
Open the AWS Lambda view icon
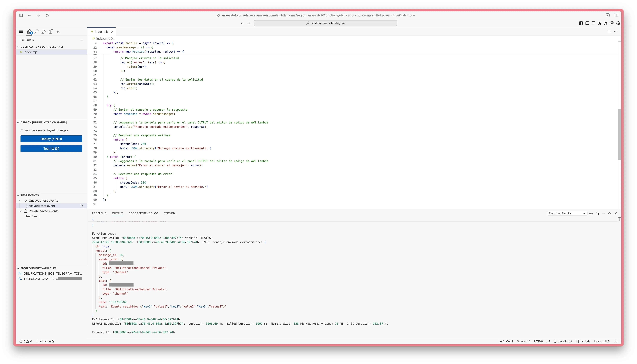(x=58, y=32)
